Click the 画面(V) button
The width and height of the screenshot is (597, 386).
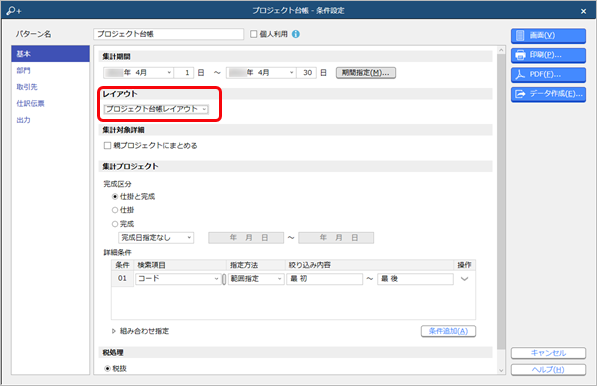548,36
